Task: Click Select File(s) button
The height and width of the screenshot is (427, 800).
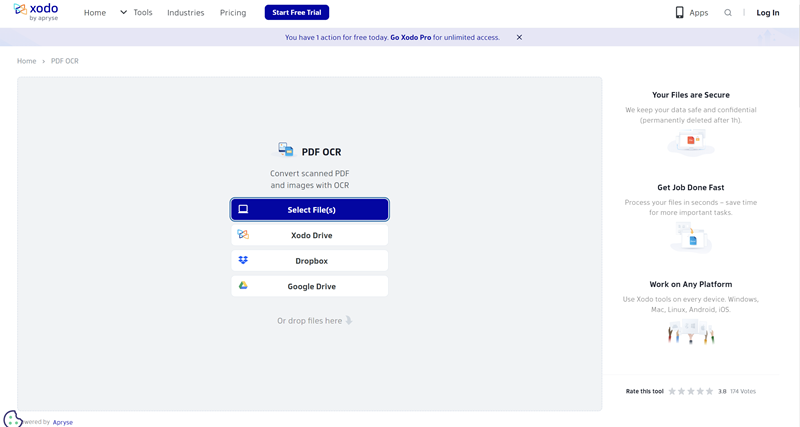Action: [x=310, y=210]
